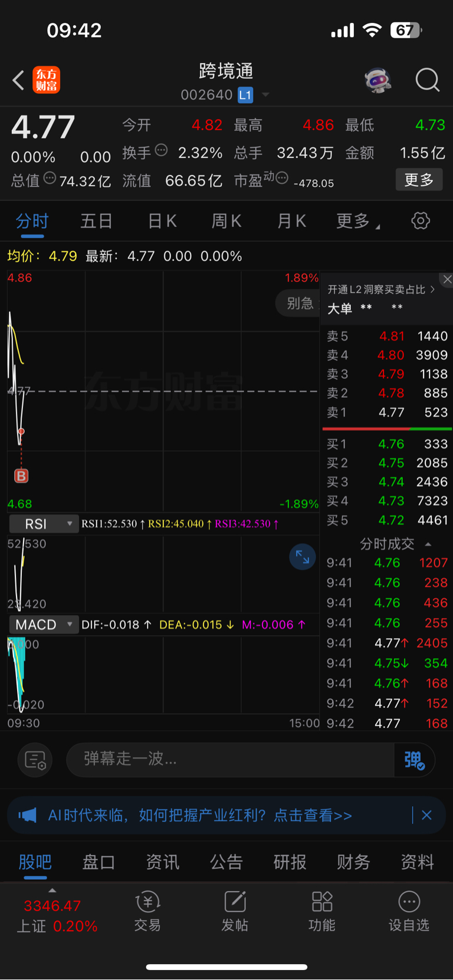Open the 东方财富 logo icon
The image size is (453, 980).
point(47,80)
